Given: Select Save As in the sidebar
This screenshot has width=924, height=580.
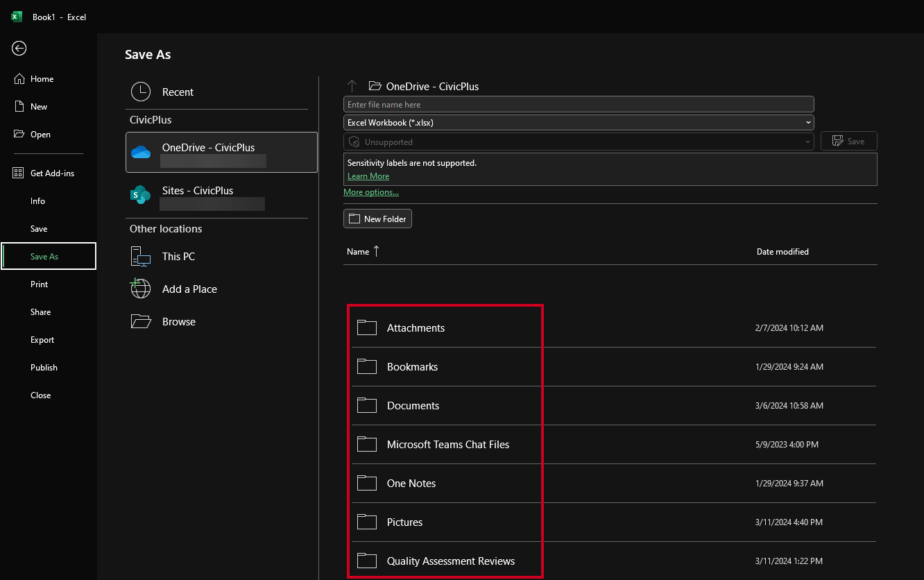Looking at the screenshot, I should 49,256.
